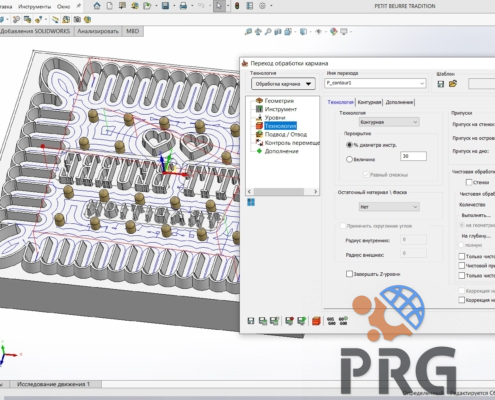This screenshot has width=495, height=400.
Task: Toggle the Стенки finishing checkbox
Action: (469, 182)
